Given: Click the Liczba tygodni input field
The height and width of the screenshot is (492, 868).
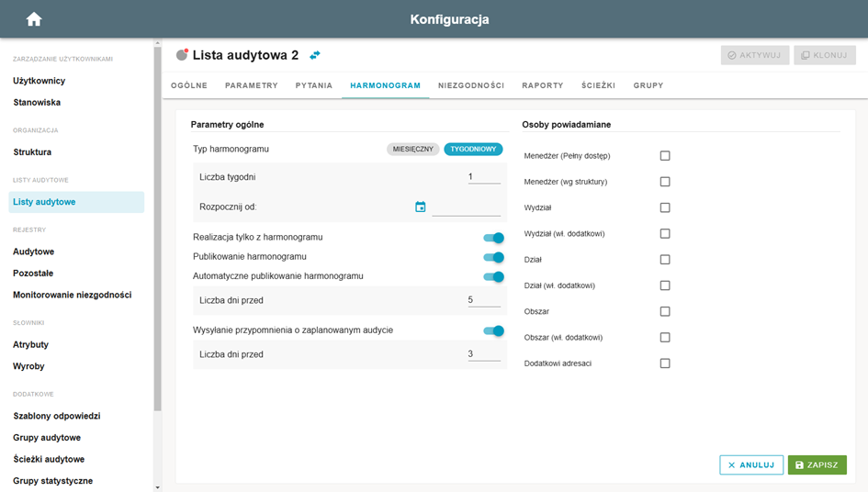Looking at the screenshot, I should point(484,177).
